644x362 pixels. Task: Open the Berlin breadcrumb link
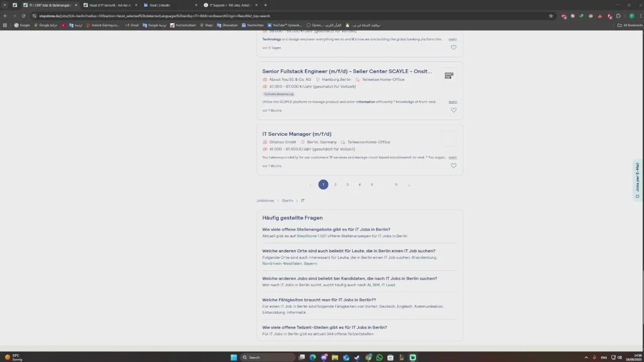point(287,201)
